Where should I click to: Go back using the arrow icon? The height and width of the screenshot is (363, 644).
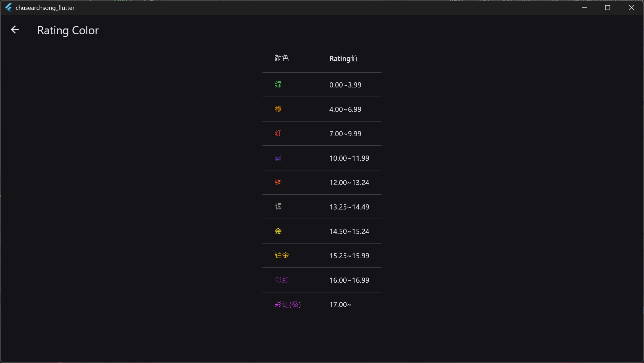click(x=15, y=30)
